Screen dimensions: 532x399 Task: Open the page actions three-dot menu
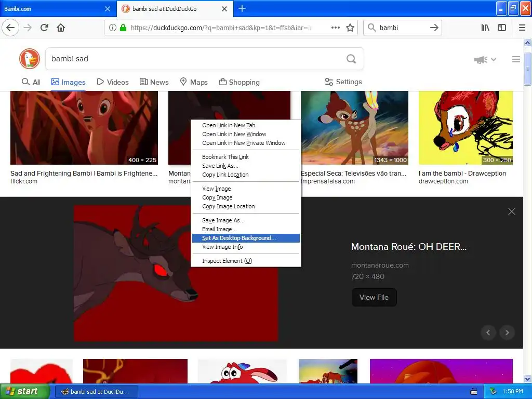point(336,28)
